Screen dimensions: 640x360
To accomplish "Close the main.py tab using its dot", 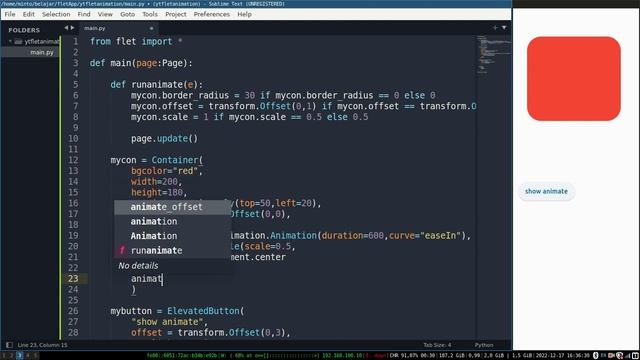I will pos(151,28).
